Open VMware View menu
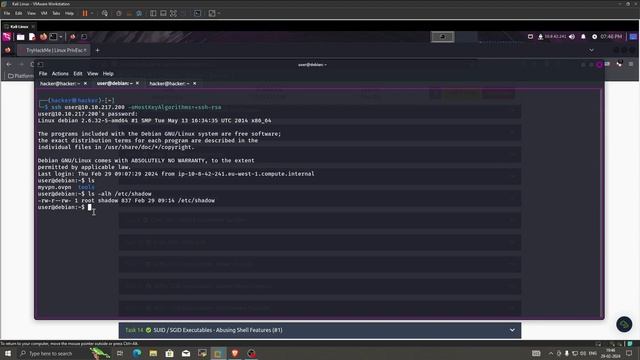 point(31,13)
